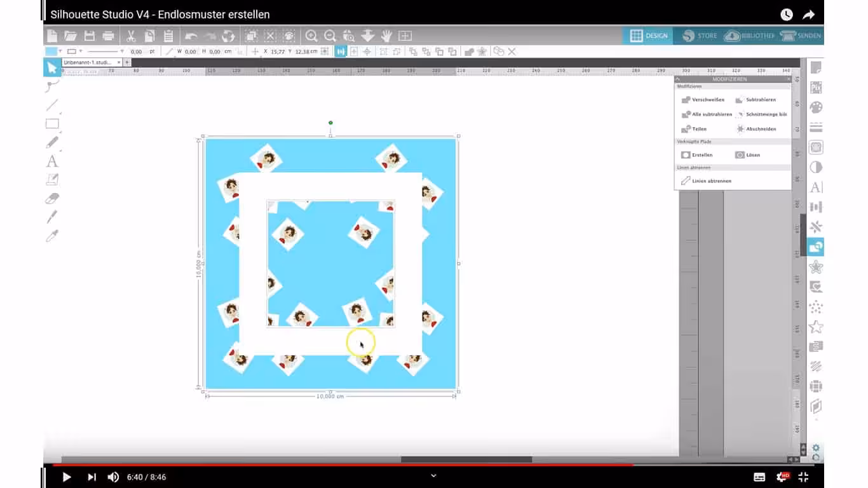Expand the line style dropdown
The height and width of the screenshot is (488, 868).
[122, 51]
